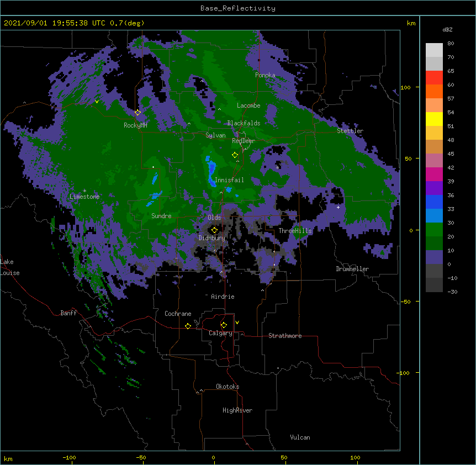Click the white 80 dBZ legend swatch
This screenshot has width=476, height=465.
pyautogui.click(x=434, y=50)
